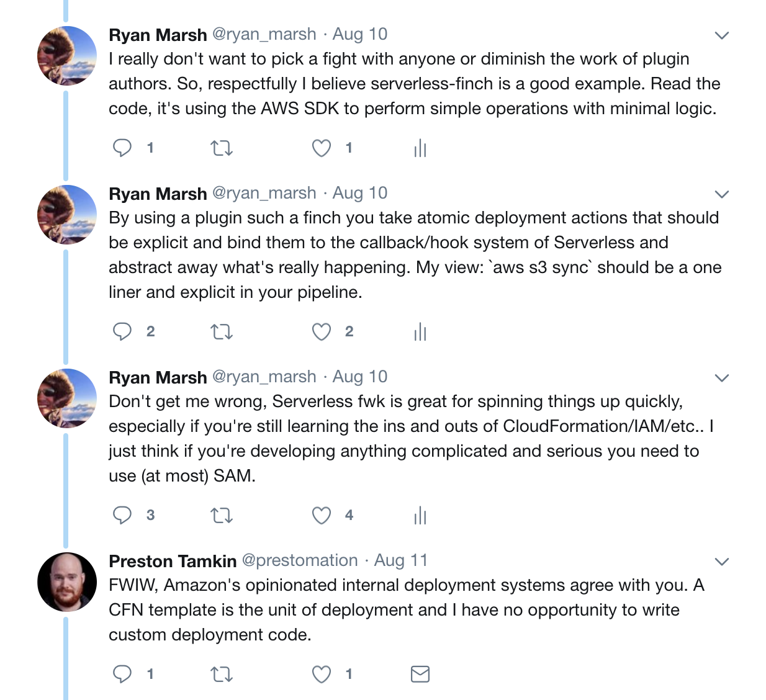The image size is (766, 700).
Task: Open analytics for the atomic deployment tweet
Action: pos(420,331)
